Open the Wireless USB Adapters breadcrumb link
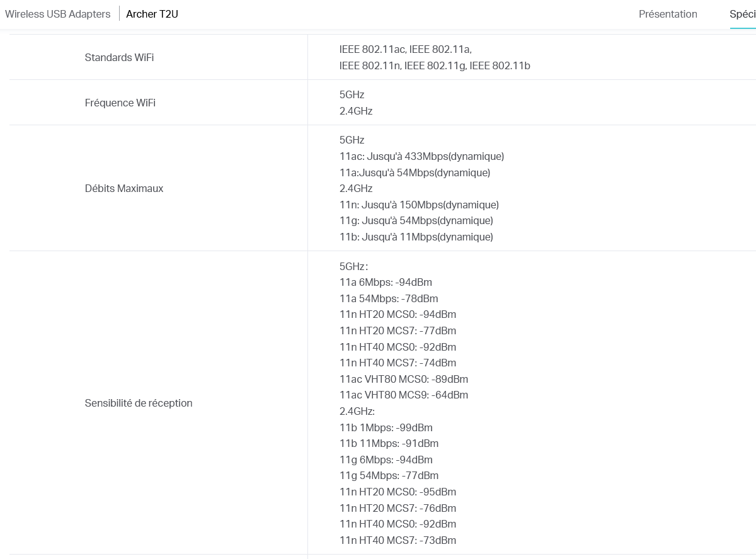This screenshot has width=756, height=559. [x=58, y=14]
